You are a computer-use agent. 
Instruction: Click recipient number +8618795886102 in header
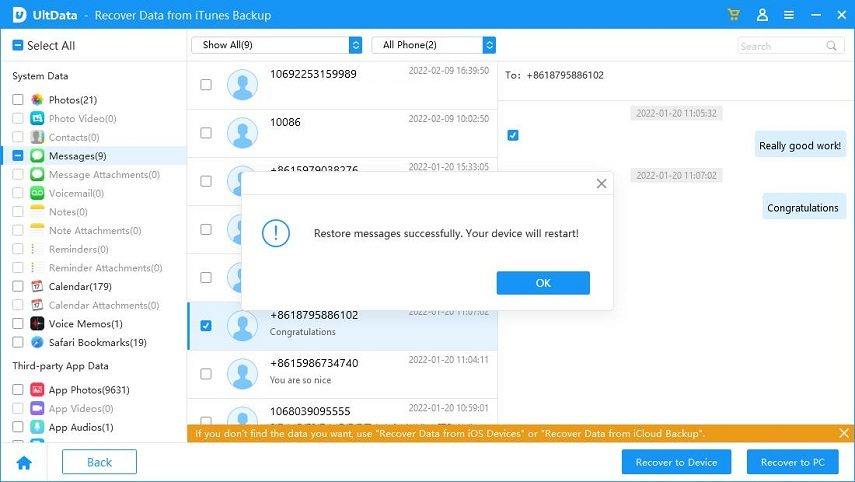(x=565, y=75)
